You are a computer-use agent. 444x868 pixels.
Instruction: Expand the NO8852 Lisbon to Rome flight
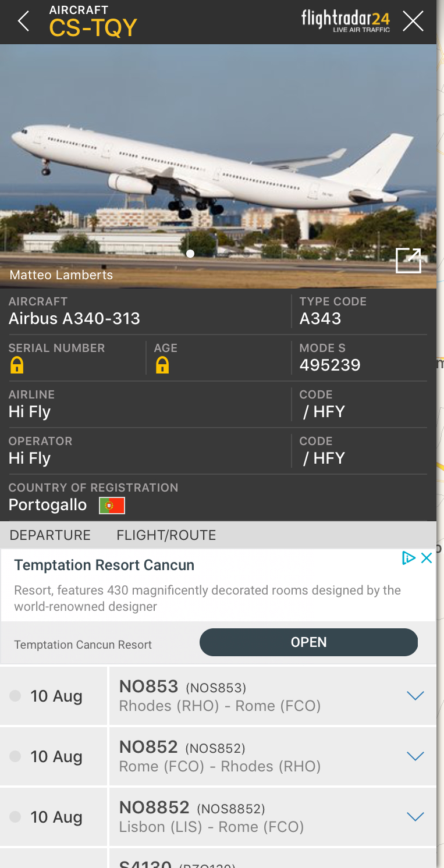[415, 817]
